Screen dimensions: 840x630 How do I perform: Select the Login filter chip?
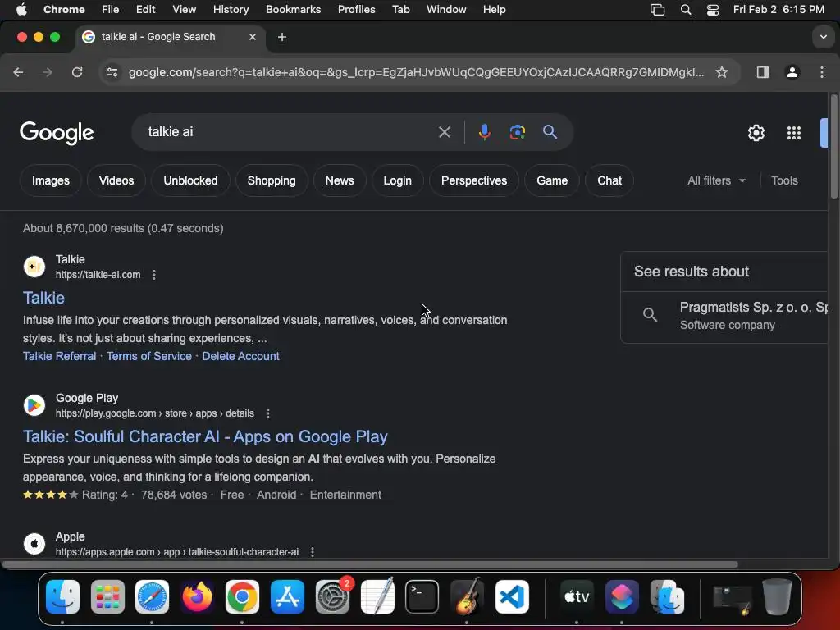[397, 180]
